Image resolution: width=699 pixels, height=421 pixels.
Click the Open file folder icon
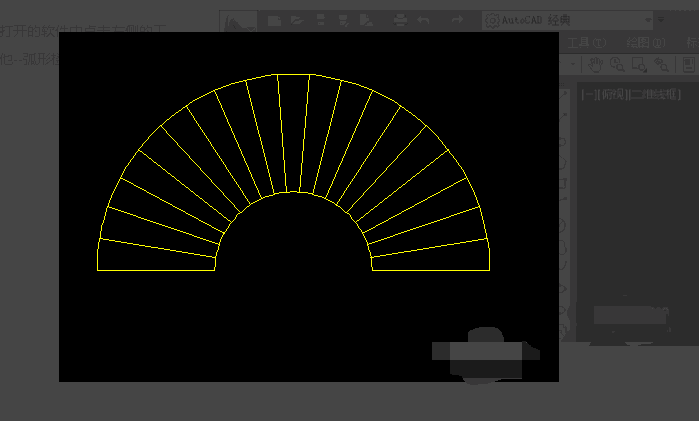[298, 20]
